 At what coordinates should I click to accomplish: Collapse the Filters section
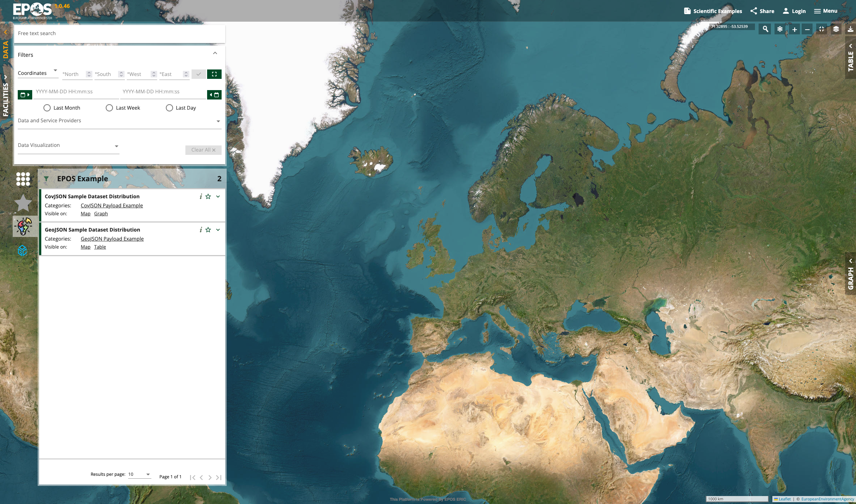215,53
